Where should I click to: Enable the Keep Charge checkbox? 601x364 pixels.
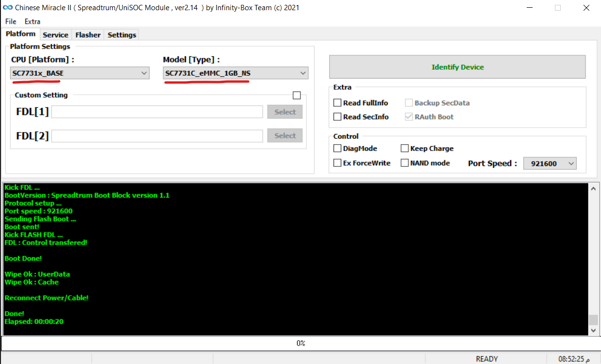pos(404,149)
